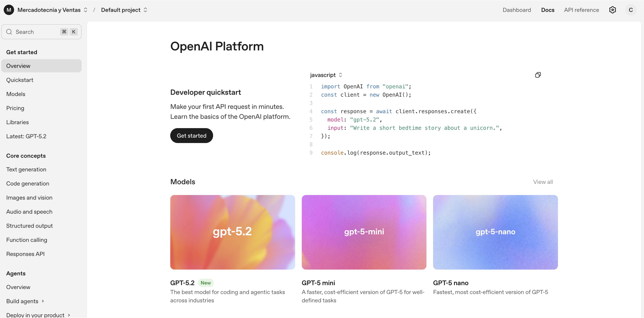
Task: Go to the Dashboard tab
Action: (x=517, y=10)
